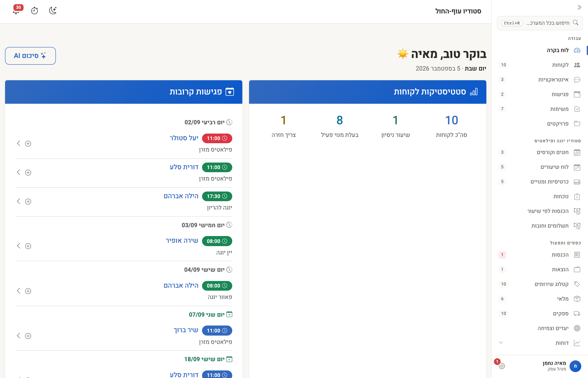
Task: Open settings gear next to מאיה נחמן
Action: (x=502, y=366)
